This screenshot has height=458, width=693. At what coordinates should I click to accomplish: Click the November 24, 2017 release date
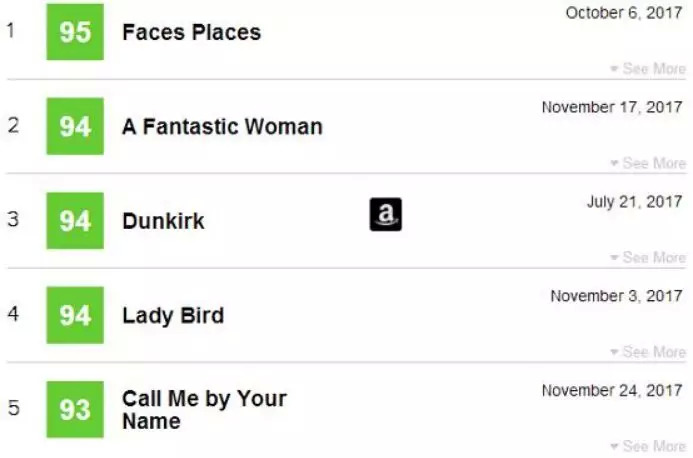point(612,390)
